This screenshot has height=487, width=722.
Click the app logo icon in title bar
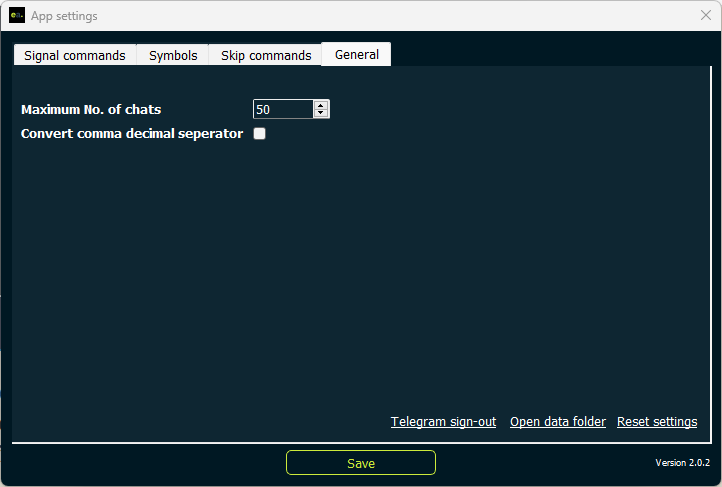pos(16,16)
